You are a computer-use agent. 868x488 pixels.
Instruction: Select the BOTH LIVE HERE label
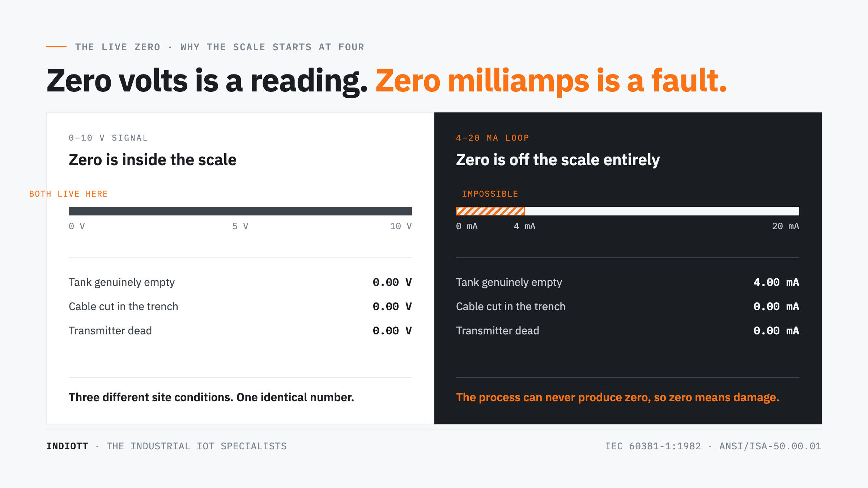click(68, 194)
